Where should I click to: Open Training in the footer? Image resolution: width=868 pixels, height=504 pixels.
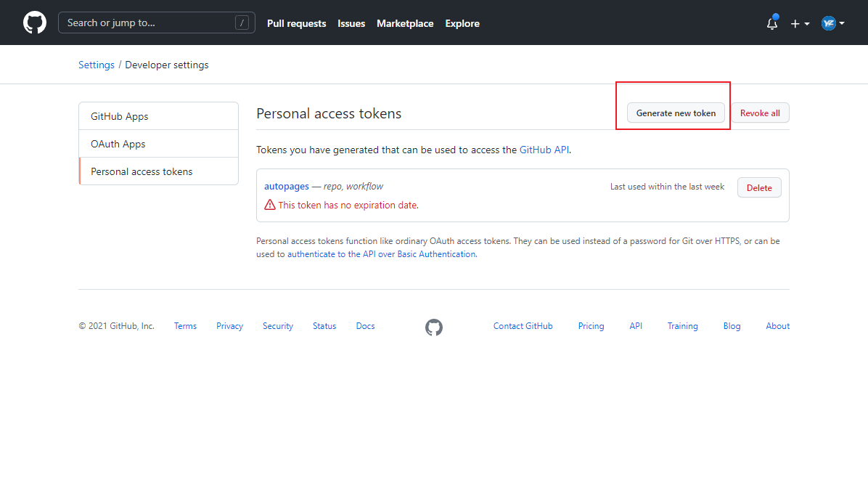coord(682,326)
